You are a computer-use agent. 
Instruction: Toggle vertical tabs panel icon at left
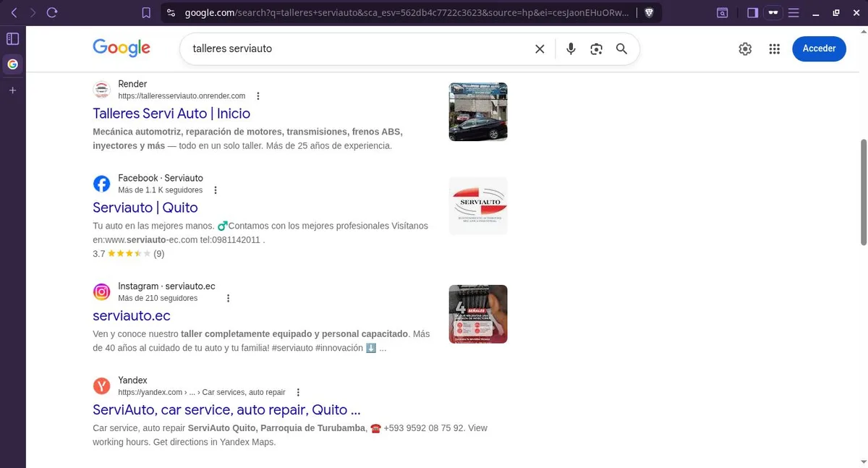pyautogui.click(x=12, y=38)
